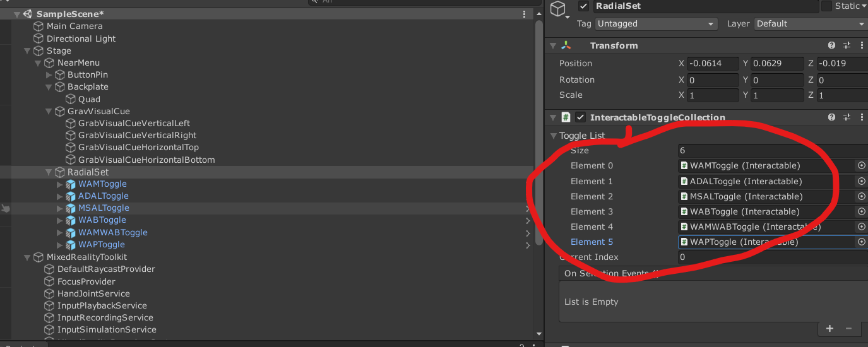The height and width of the screenshot is (347, 868).
Task: Open the Tag dropdown showing Untagged
Action: 657,24
